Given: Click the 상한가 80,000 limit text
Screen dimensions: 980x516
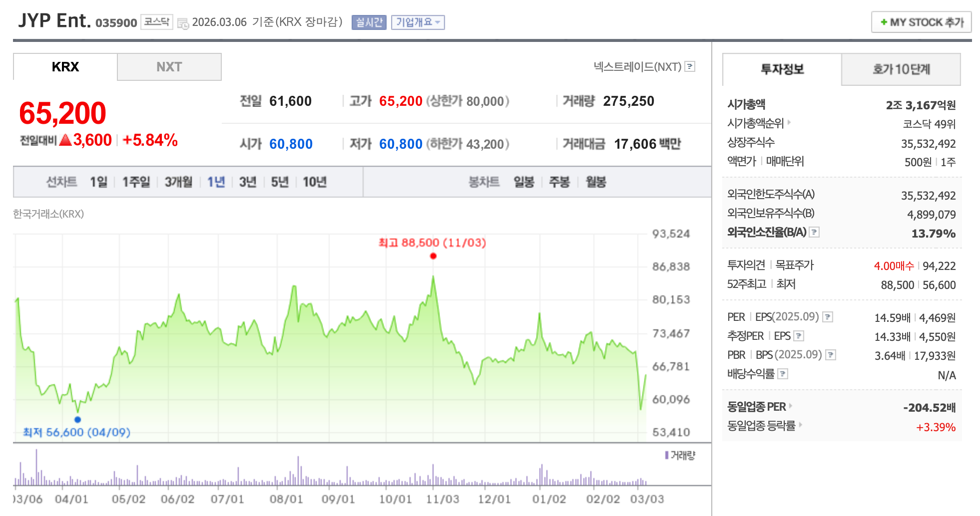Looking at the screenshot, I should [468, 101].
